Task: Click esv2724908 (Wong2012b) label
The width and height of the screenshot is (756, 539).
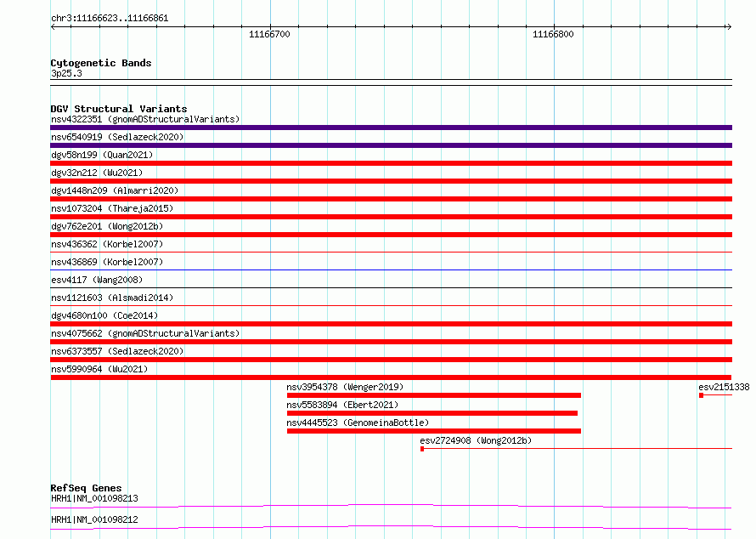Action: click(476, 440)
